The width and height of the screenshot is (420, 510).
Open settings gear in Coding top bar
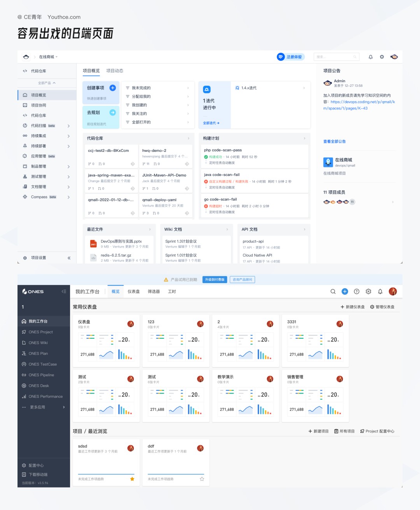click(x=382, y=57)
